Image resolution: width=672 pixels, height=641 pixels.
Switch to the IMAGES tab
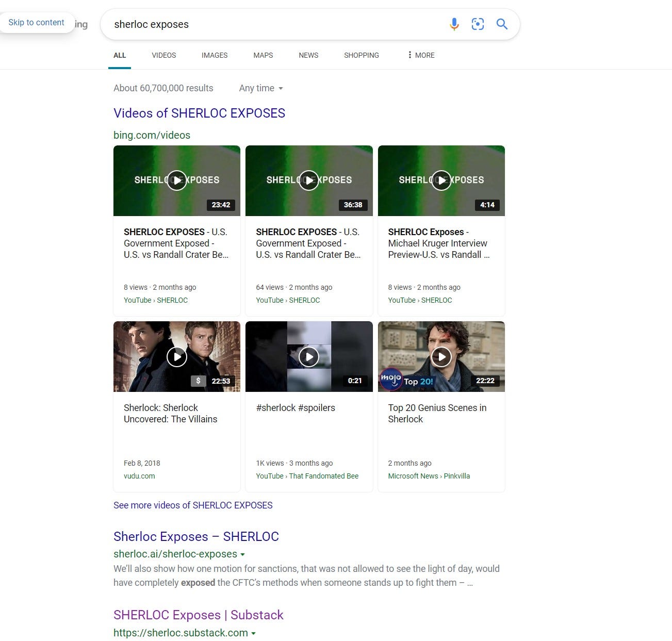215,55
